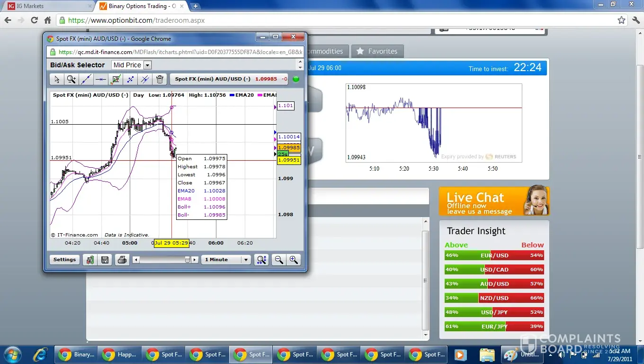Bookmark page with the star icon
Viewport: 644px width, 364px height.
621,20
